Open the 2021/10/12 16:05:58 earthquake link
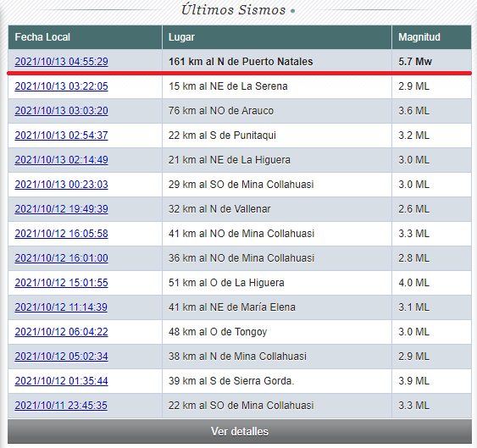 (x=62, y=234)
